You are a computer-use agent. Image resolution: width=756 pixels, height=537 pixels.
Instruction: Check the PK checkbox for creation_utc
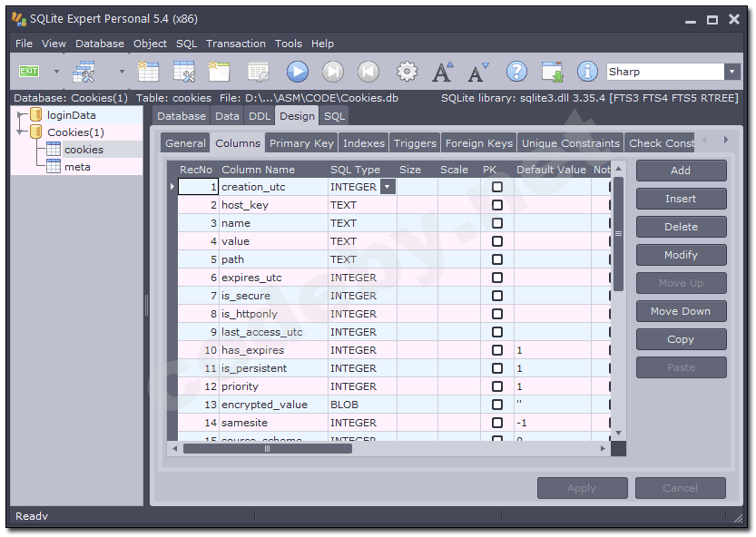(x=496, y=187)
